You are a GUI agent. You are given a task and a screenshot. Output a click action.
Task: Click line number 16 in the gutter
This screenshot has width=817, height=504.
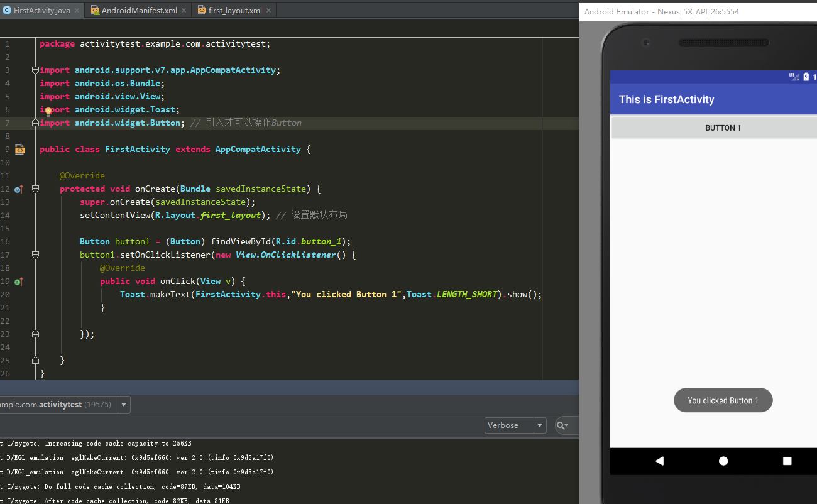pyautogui.click(x=5, y=242)
